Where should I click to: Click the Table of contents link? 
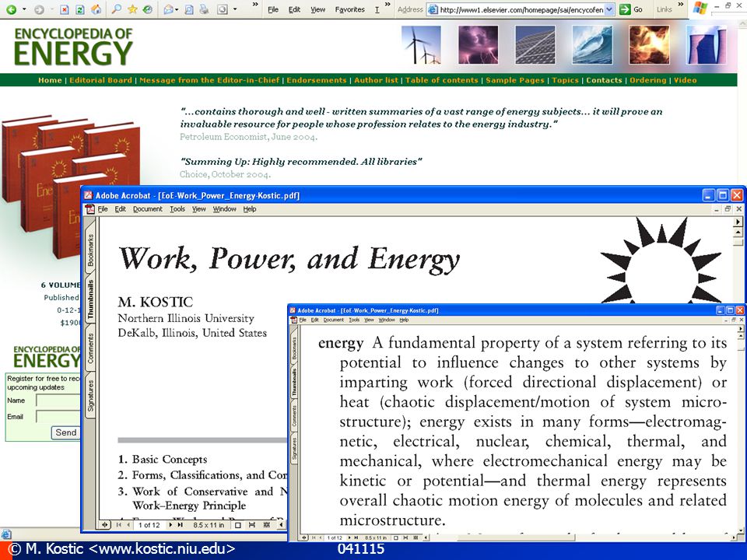[x=442, y=80]
